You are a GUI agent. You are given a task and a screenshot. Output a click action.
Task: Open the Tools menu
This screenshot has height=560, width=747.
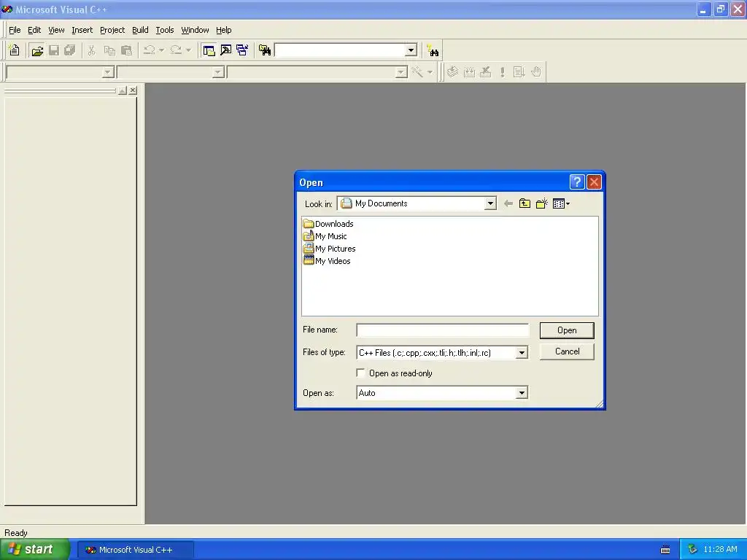[x=165, y=30]
